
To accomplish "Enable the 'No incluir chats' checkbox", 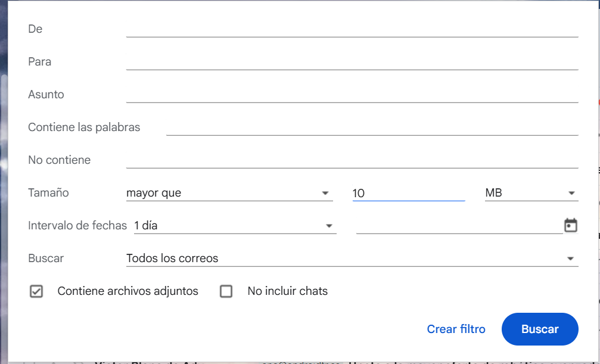I will point(226,291).
